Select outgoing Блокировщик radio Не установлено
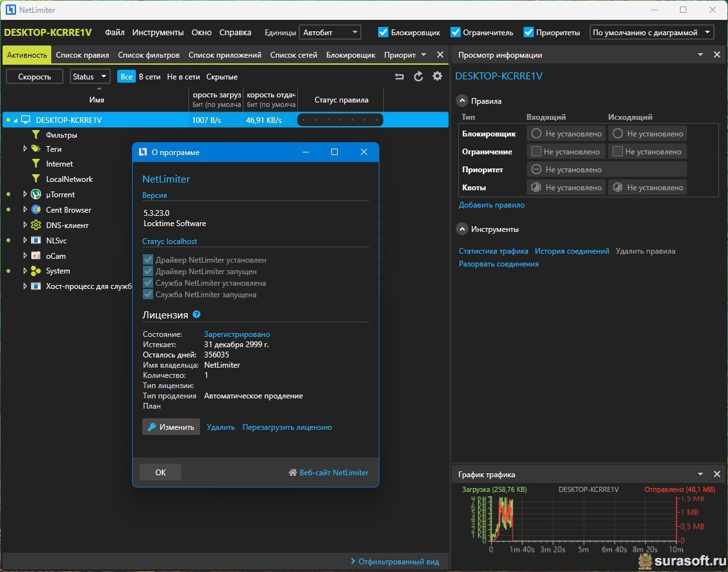This screenshot has width=728, height=572. click(648, 134)
